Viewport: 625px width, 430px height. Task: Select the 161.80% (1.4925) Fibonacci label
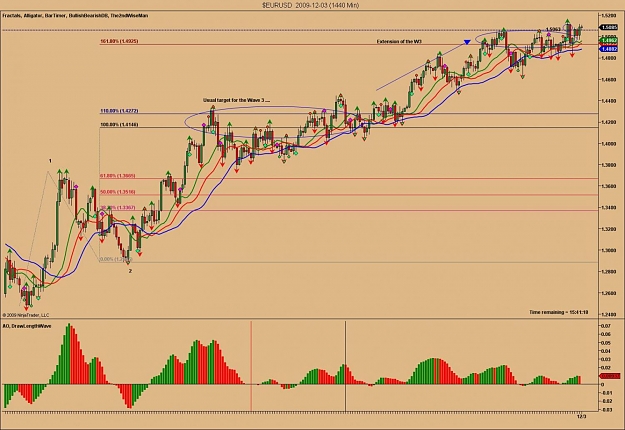pos(119,41)
